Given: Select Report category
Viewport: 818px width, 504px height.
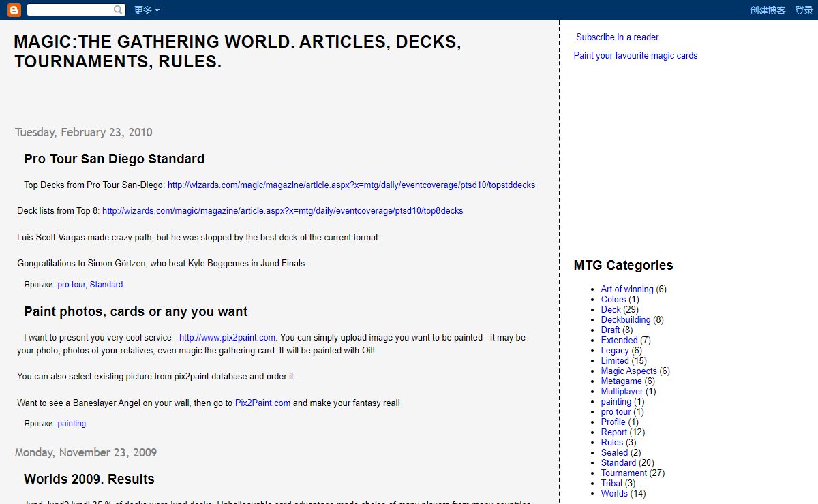Looking at the screenshot, I should click(x=614, y=432).
